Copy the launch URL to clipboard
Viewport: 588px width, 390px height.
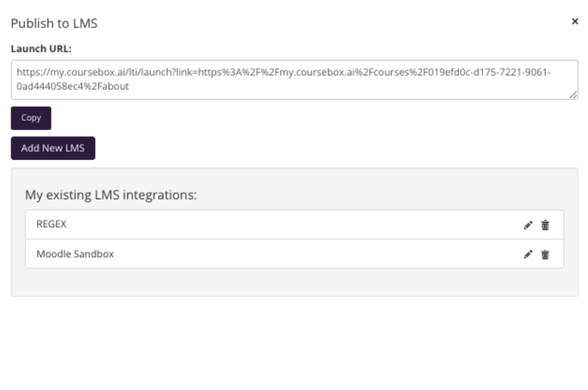[x=31, y=118]
